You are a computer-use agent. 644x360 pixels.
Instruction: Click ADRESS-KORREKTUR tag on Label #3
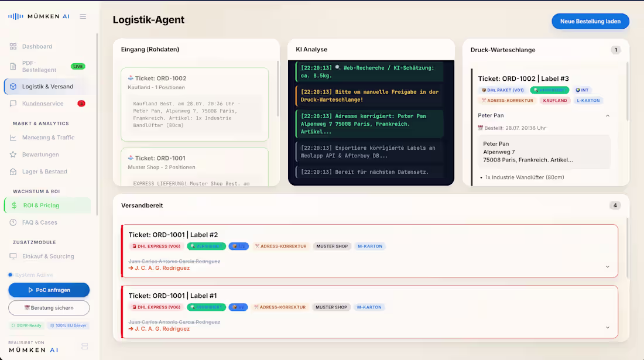point(507,100)
